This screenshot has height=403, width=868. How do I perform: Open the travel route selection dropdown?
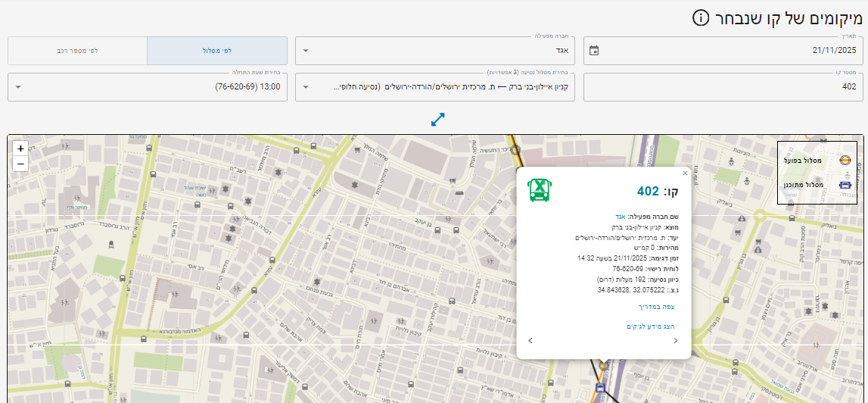[435, 87]
